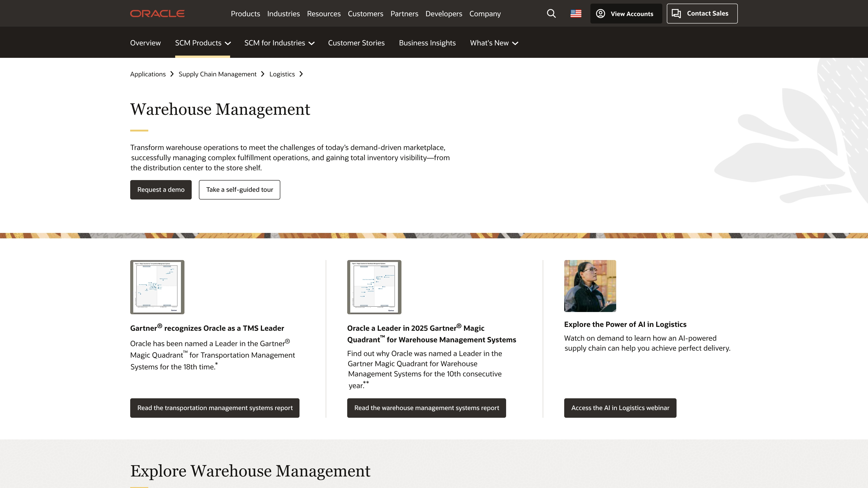Click Take a self-guided tour button
The width and height of the screenshot is (868, 488).
240,190
